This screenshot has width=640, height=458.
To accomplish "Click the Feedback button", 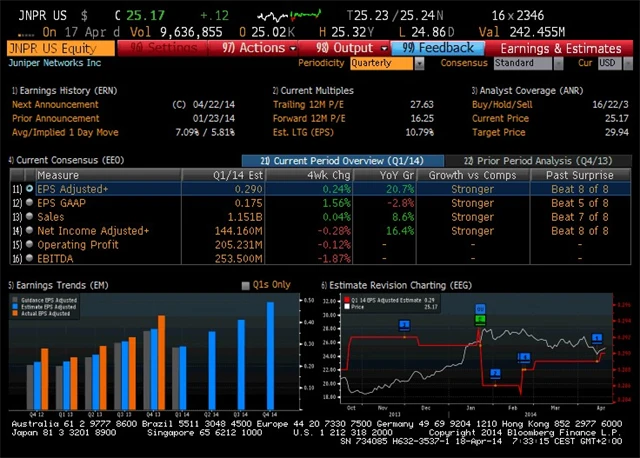I will [x=439, y=47].
